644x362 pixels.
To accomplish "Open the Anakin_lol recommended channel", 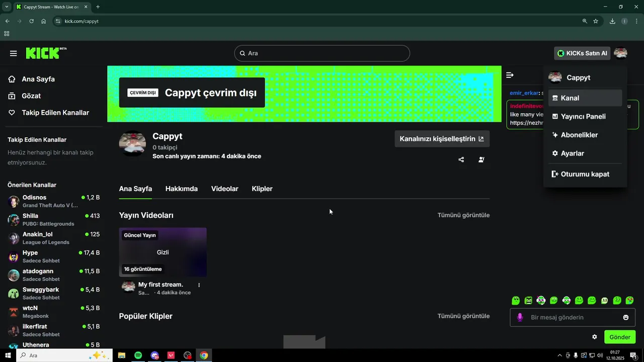I will point(54,238).
